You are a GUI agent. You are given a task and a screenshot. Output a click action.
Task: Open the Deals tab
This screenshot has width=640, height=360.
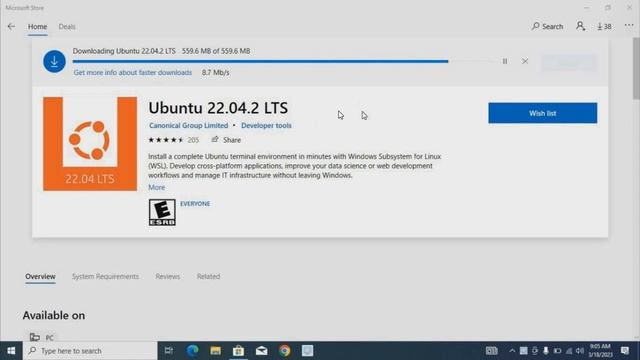[x=67, y=27]
